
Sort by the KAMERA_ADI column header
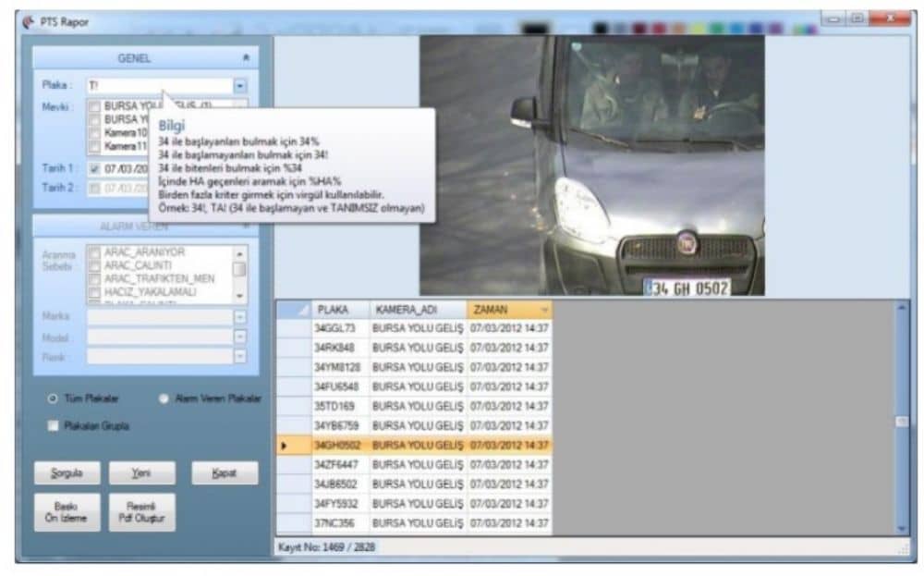tap(419, 310)
